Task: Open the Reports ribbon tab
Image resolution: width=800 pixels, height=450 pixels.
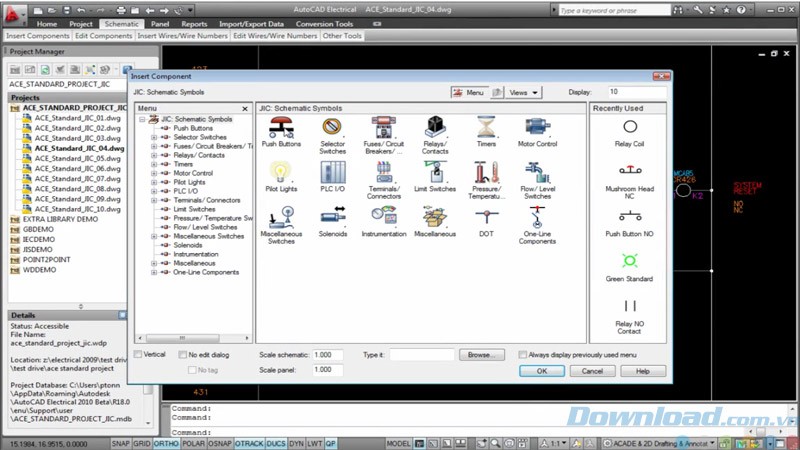Action: (x=194, y=23)
